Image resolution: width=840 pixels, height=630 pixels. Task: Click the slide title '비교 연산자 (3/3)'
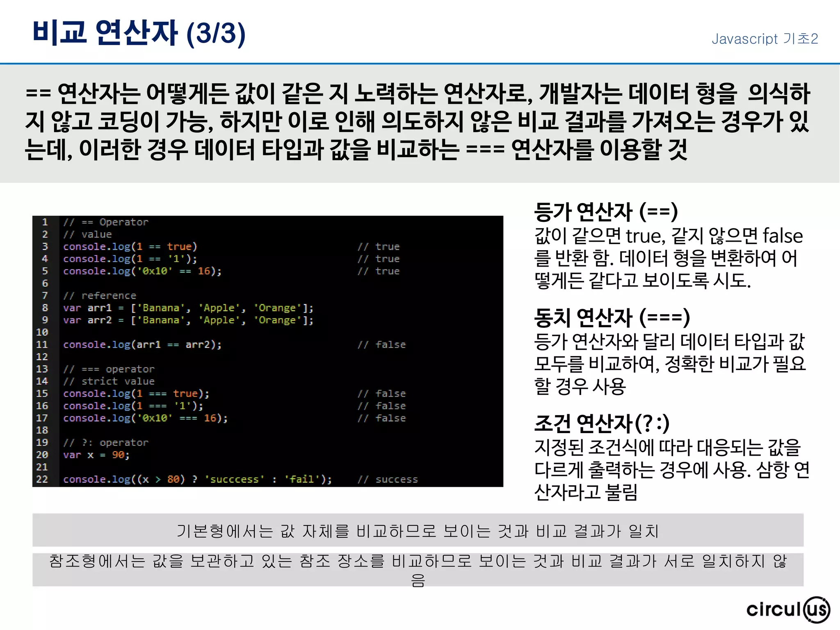pyautogui.click(x=139, y=33)
